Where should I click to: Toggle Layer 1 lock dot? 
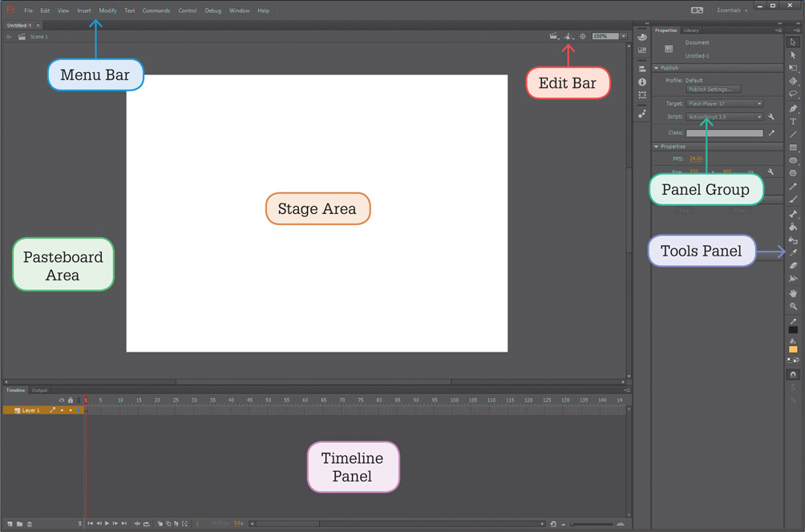tap(71, 410)
